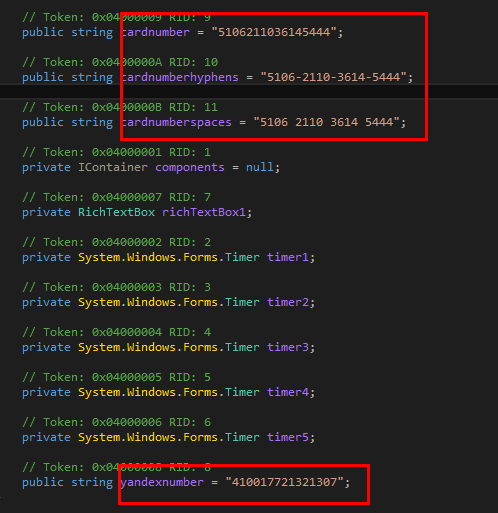
Task: Click the Timer type on timer1 line
Action: pyautogui.click(x=242, y=257)
